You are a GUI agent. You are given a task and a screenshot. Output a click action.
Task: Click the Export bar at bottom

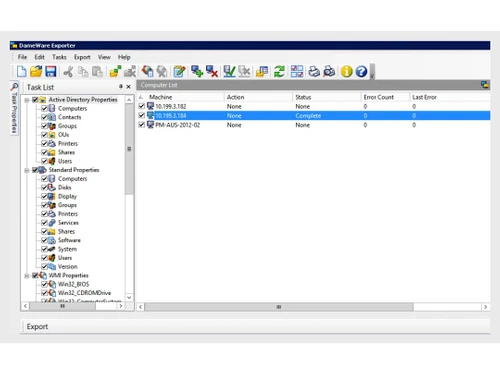point(255,327)
